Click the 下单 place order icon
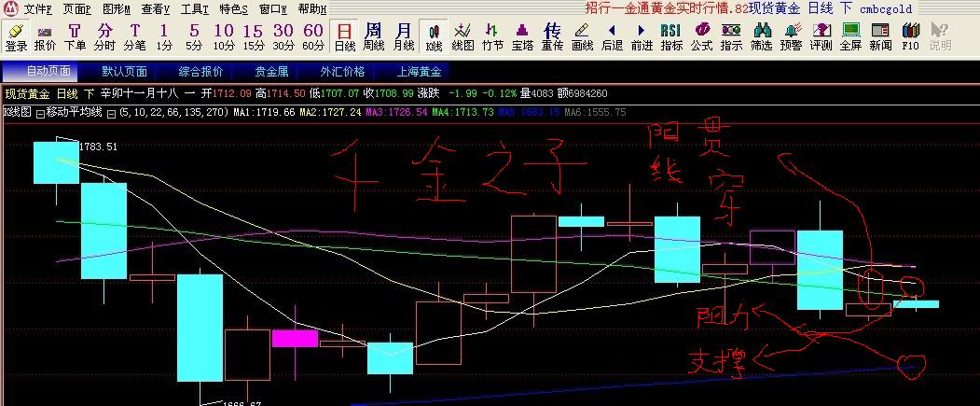 pyautogui.click(x=75, y=37)
